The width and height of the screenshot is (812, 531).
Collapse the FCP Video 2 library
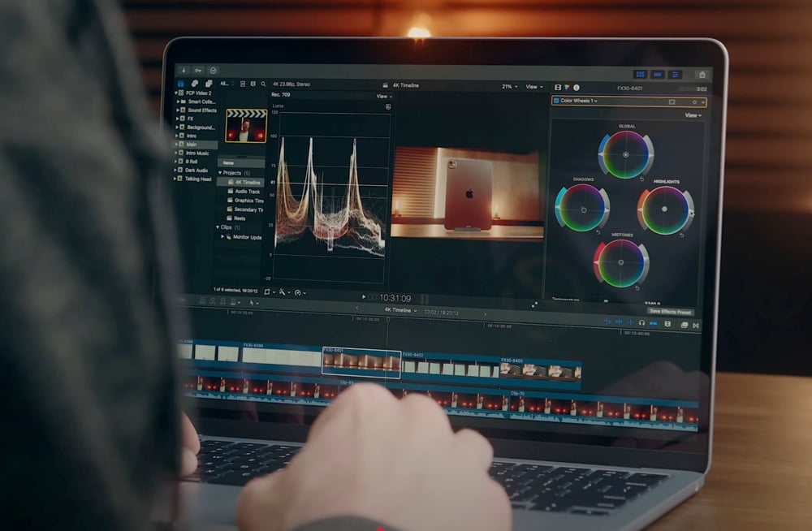coord(176,93)
